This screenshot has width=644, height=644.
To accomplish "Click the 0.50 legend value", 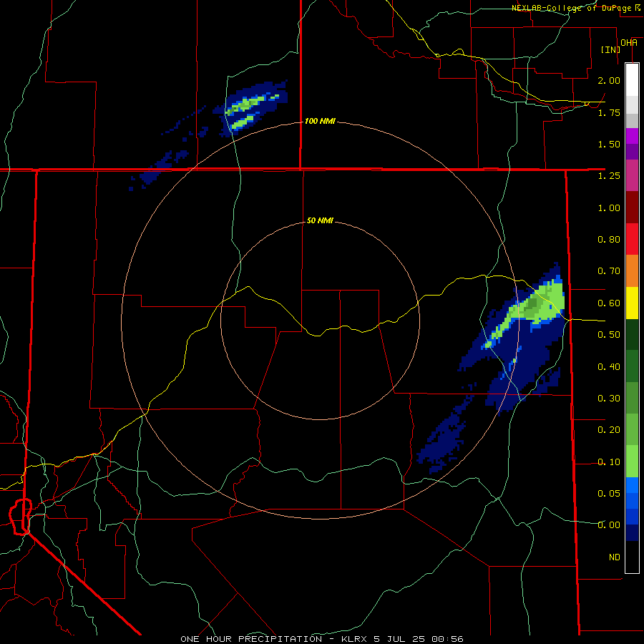I will [609, 335].
